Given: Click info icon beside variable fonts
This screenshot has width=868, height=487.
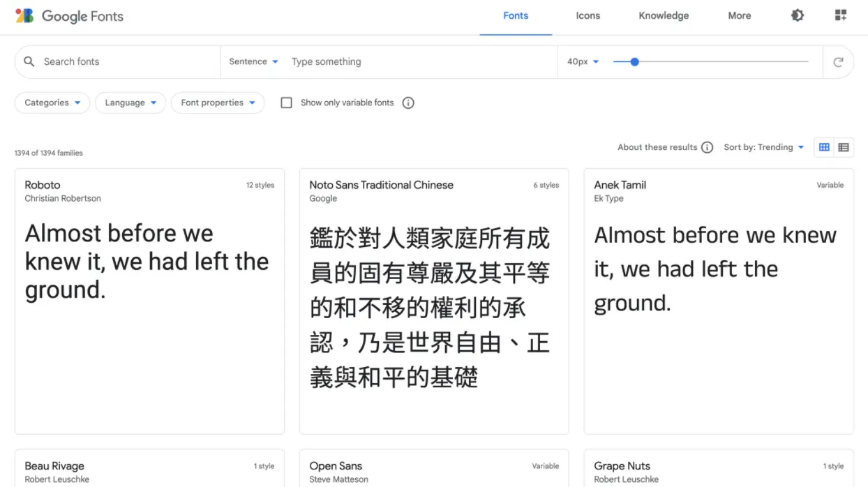Looking at the screenshot, I should pyautogui.click(x=408, y=103).
